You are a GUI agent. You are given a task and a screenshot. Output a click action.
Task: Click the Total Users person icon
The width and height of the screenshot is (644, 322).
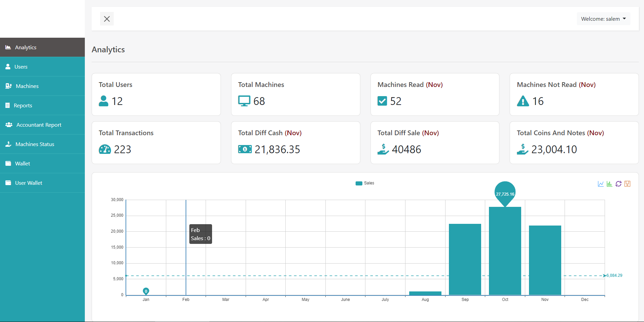103,101
